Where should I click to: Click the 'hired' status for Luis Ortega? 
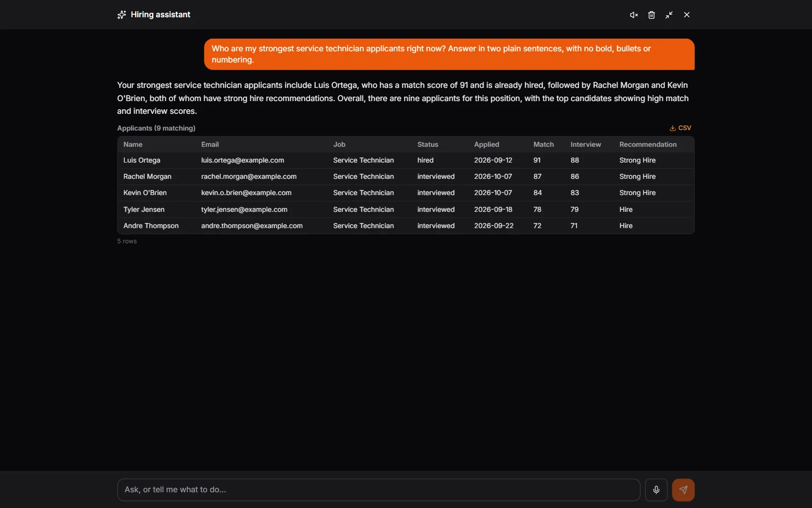[425, 160]
